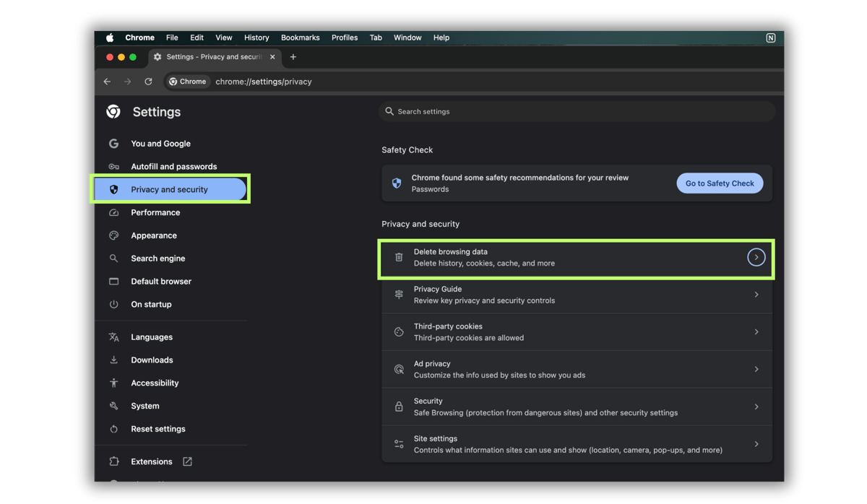Open the Bookmarks menu
Viewport: 867px width, 504px height.
(x=300, y=38)
